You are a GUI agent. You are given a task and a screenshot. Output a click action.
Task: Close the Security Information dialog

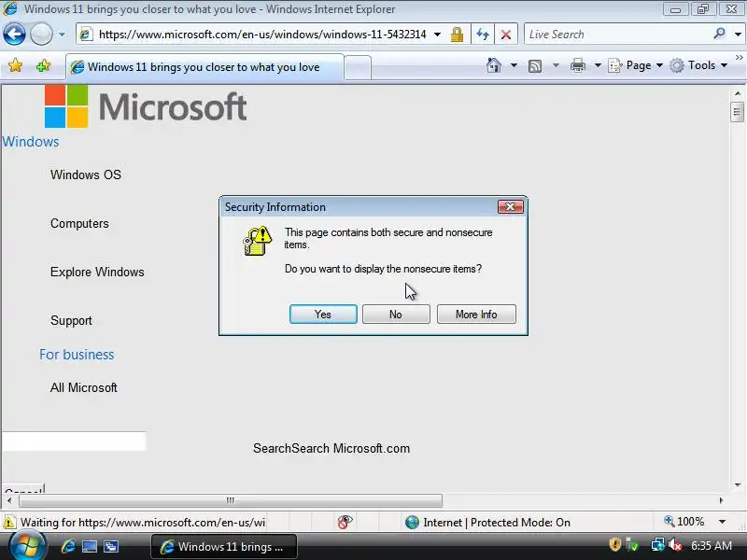click(x=510, y=206)
